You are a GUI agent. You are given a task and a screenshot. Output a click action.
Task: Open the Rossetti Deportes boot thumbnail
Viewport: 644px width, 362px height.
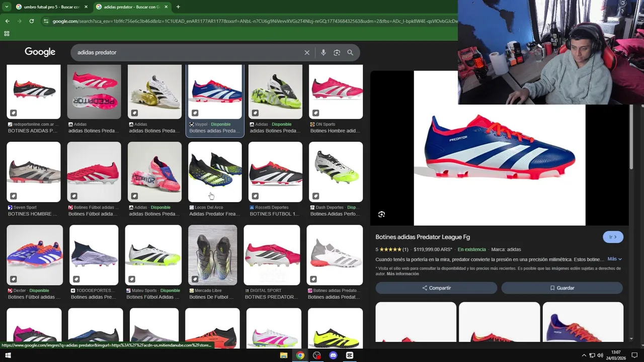tap(275, 172)
